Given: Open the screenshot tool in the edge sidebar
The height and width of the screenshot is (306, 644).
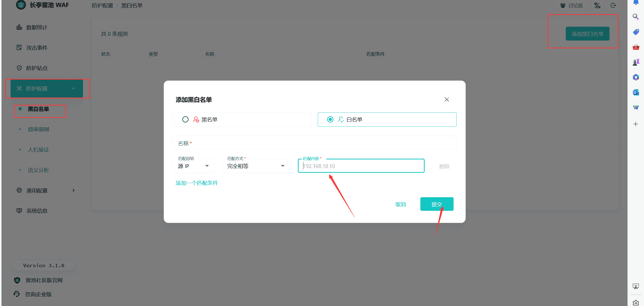Looking at the screenshot, I should coord(636,286).
